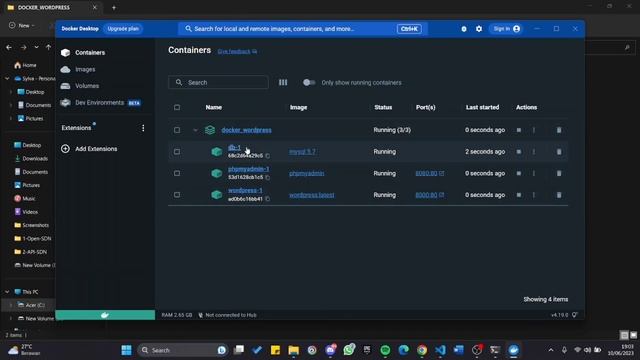
Task: Open the 1-Open-SDN folder in Explorer
Action: pyautogui.click(x=37, y=238)
